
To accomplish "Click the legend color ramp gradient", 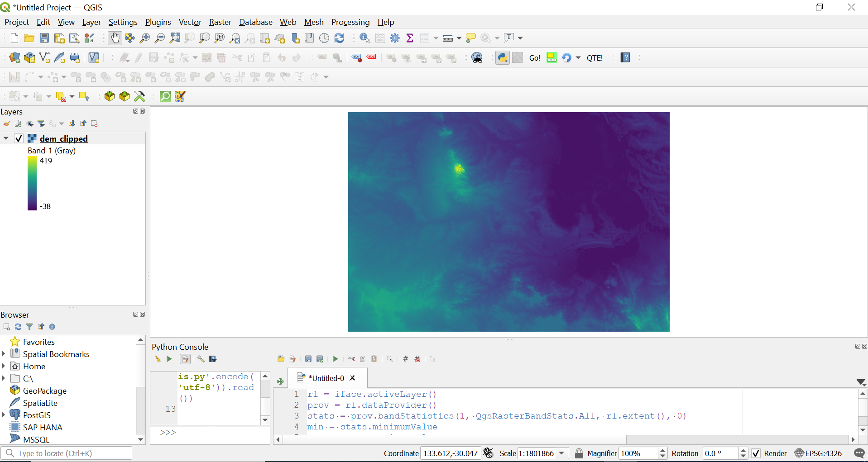I will (x=32, y=183).
